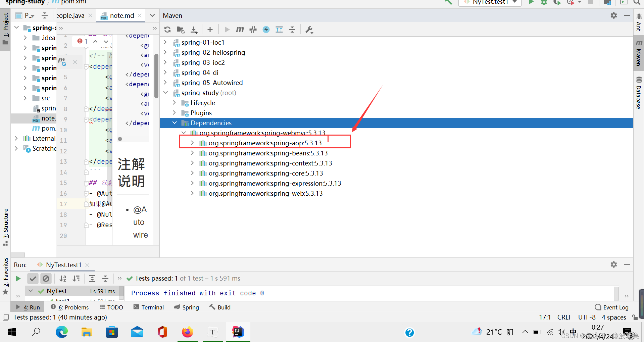The image size is (644, 342).
Task: Sort test results alphabetically
Action: pos(63,279)
